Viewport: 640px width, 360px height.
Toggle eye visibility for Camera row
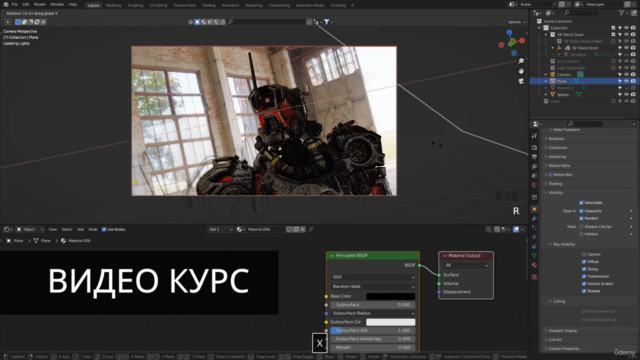coord(627,74)
